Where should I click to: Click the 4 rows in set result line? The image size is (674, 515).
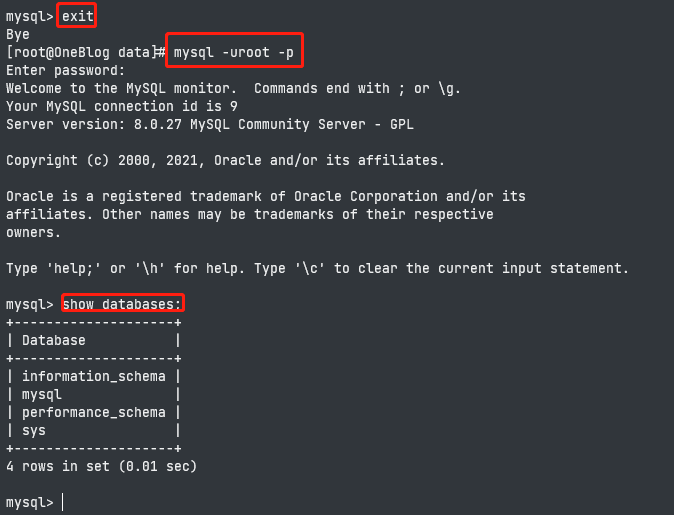tap(101, 466)
